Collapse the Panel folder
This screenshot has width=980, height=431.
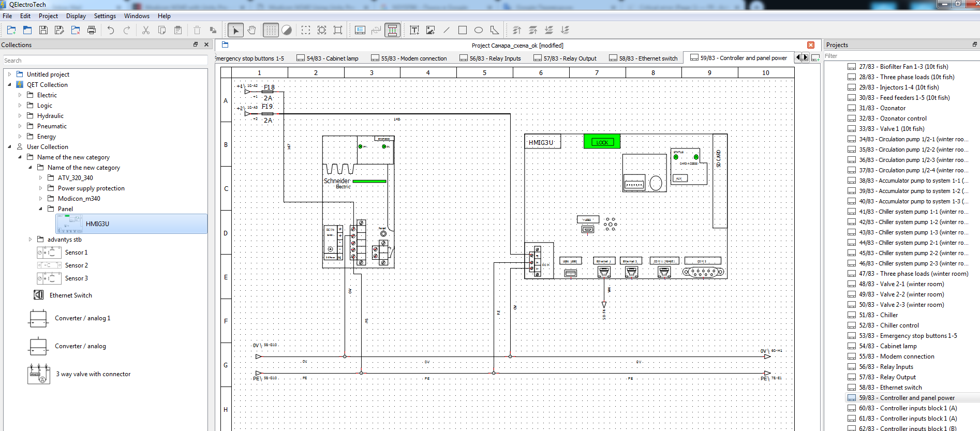point(41,209)
